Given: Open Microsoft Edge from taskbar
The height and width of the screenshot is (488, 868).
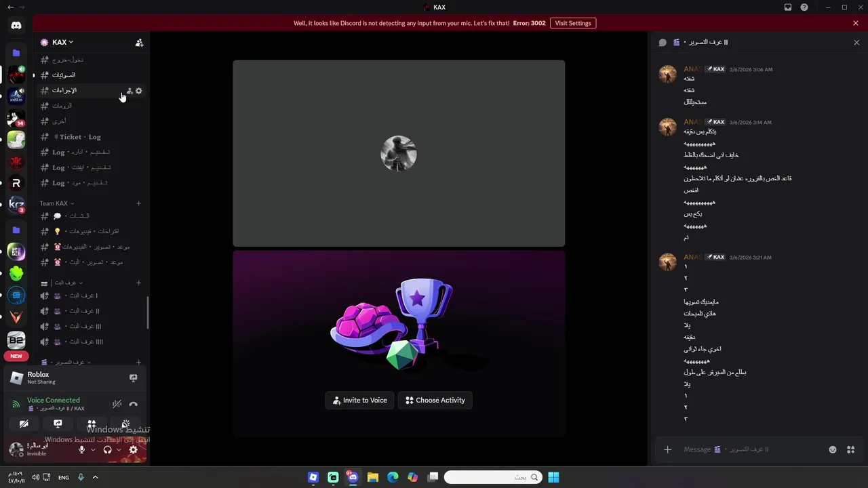Looking at the screenshot, I should click(393, 477).
